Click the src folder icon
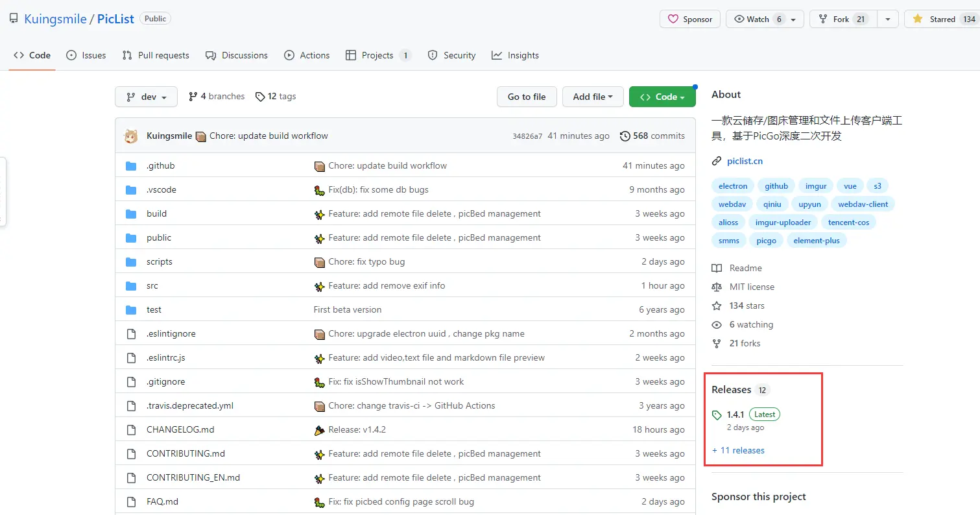Screen dimensions: 980x515 [131, 285]
